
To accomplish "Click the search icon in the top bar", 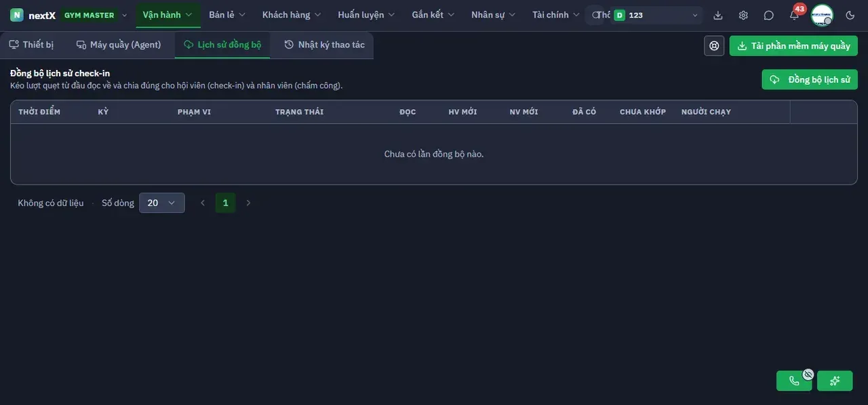I will (x=595, y=15).
